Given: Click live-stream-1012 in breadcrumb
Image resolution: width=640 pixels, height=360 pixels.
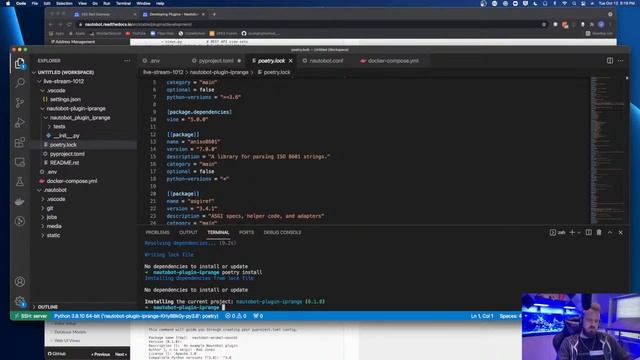Looking at the screenshot, I should pyautogui.click(x=163, y=72).
